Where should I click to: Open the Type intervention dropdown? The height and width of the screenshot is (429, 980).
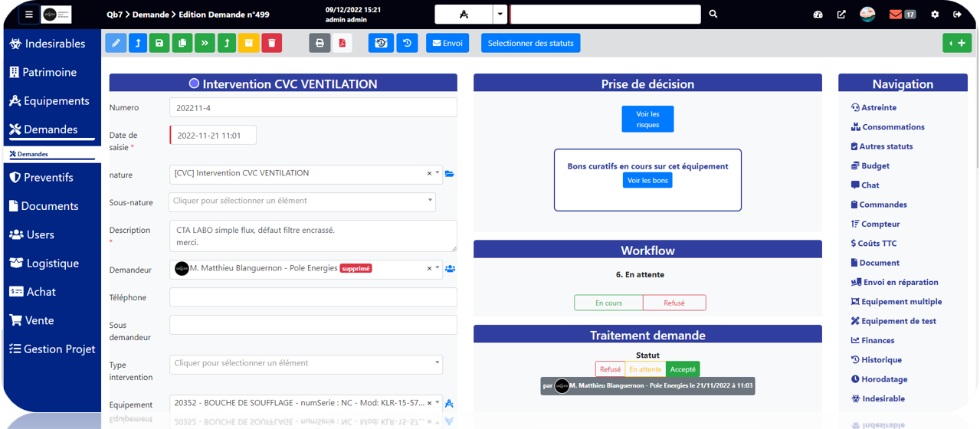click(306, 364)
